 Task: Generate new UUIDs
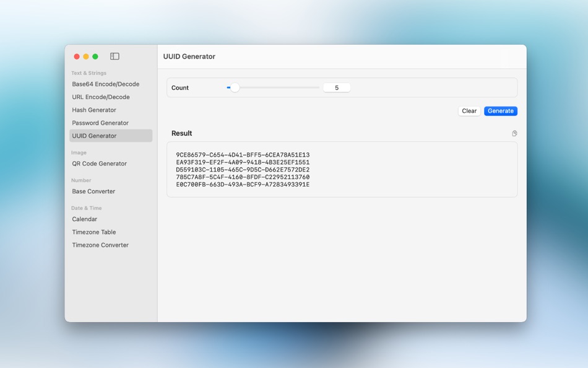point(500,111)
